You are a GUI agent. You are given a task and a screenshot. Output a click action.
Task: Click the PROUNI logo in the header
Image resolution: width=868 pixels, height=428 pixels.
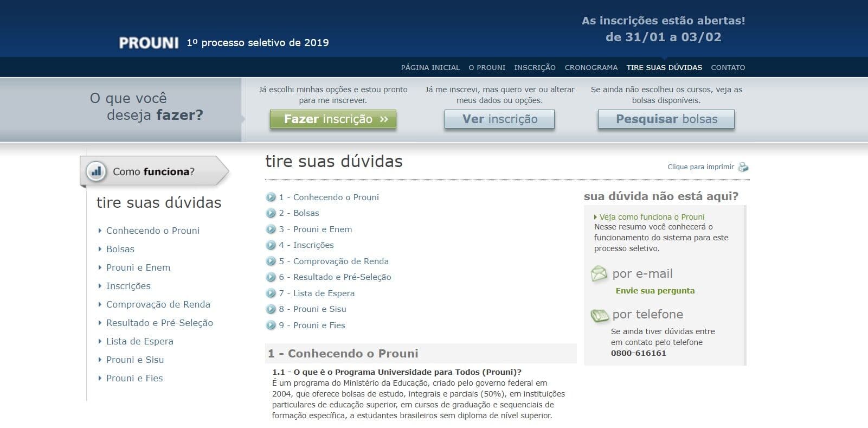click(149, 43)
